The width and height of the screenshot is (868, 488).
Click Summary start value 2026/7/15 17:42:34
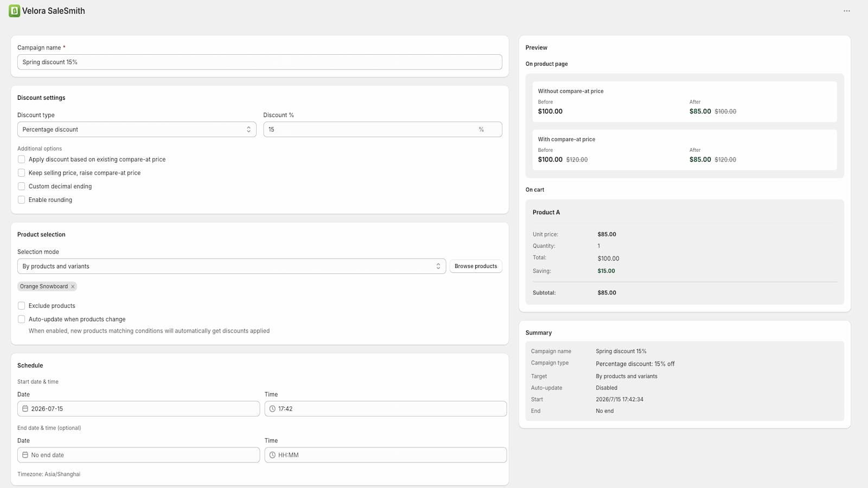point(620,400)
